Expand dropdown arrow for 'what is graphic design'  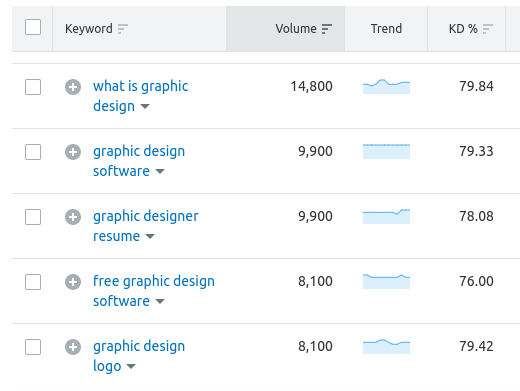click(145, 106)
